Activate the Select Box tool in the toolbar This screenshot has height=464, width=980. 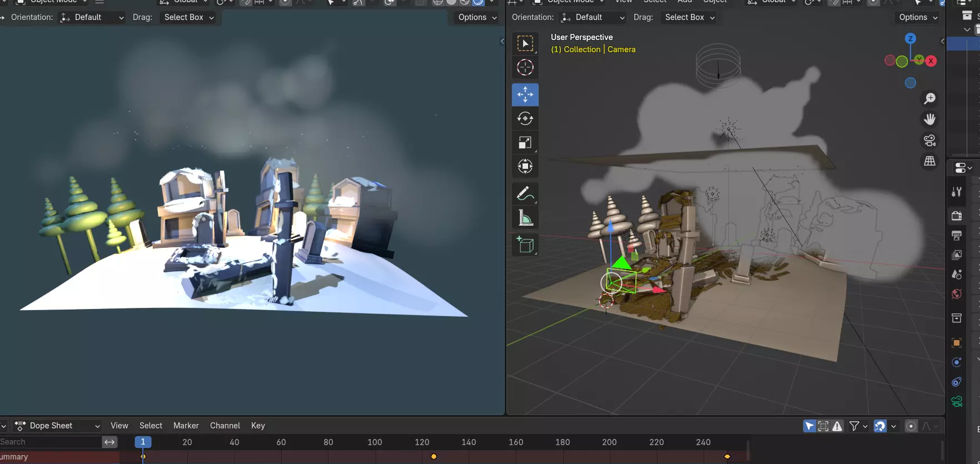click(525, 43)
